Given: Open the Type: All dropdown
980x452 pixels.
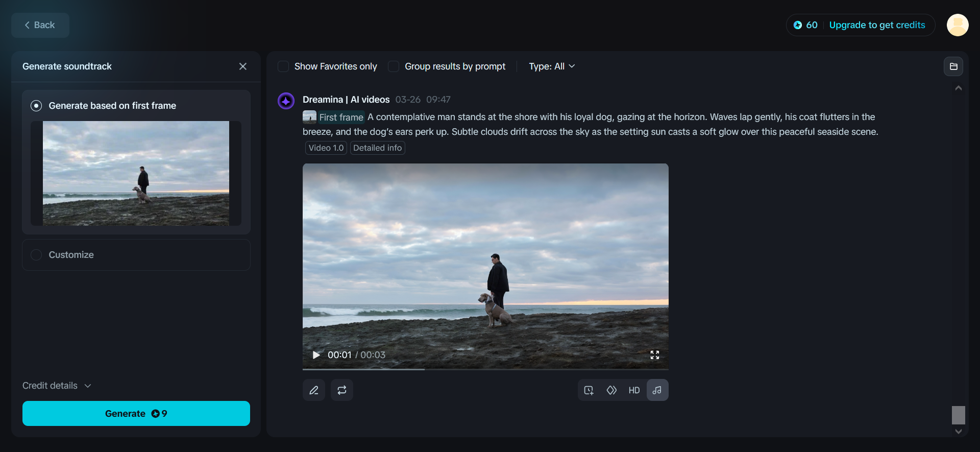Looking at the screenshot, I should point(552,66).
